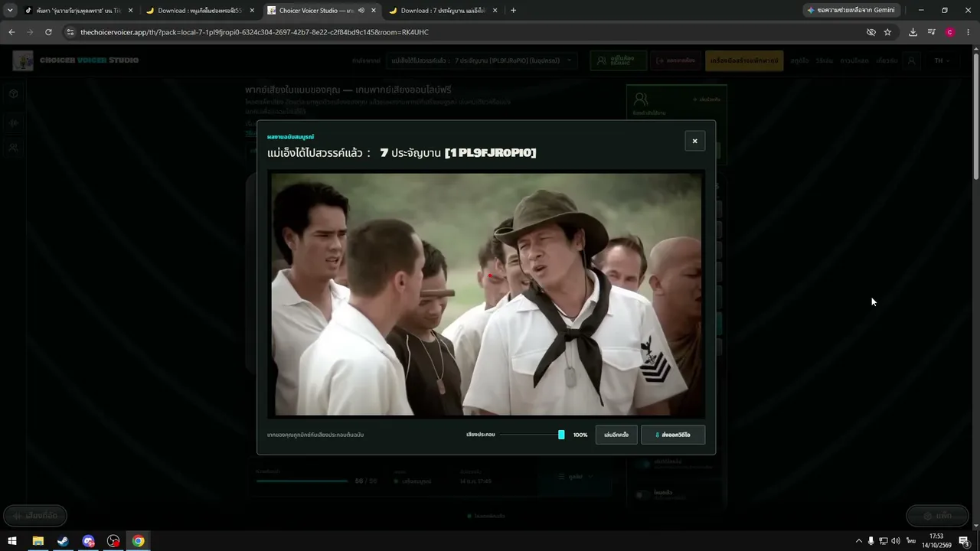
Task: Switch to the Download 7 ประจัญบาน tab
Action: click(443, 11)
